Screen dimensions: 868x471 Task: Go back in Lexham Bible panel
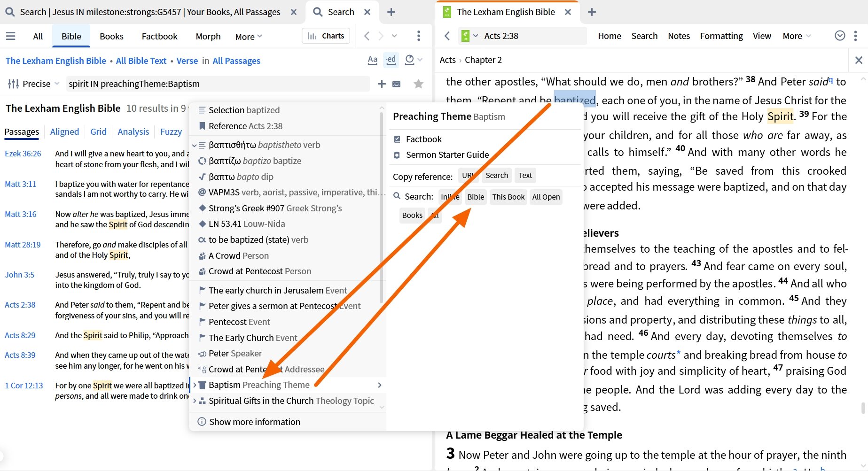point(447,36)
